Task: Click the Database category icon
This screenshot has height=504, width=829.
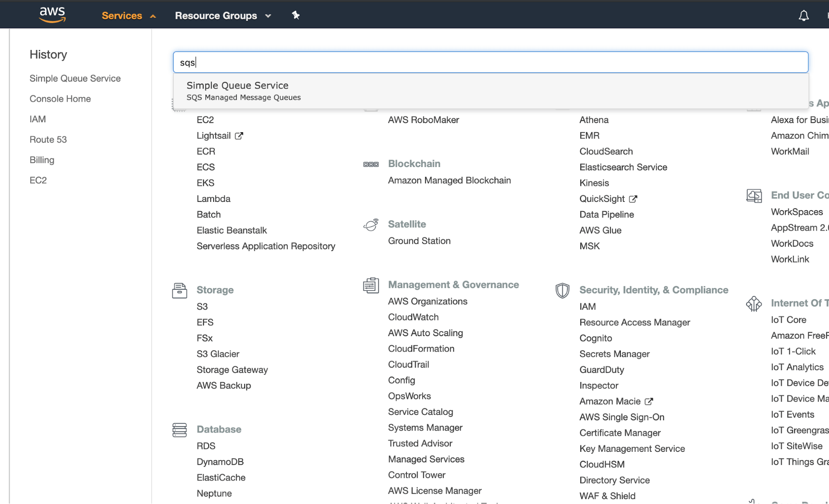Action: tap(179, 430)
